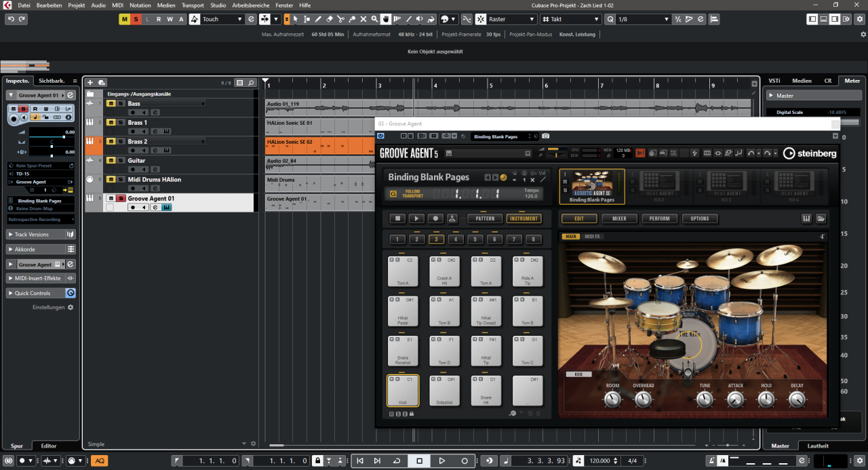Solo the Guitar track

[121, 161]
